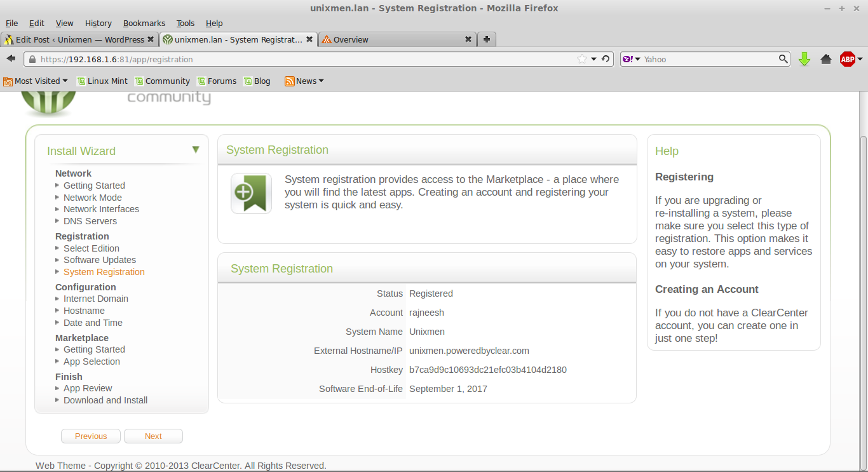868x472 pixels.
Task: Open the Tools menu
Action: [x=186, y=23]
